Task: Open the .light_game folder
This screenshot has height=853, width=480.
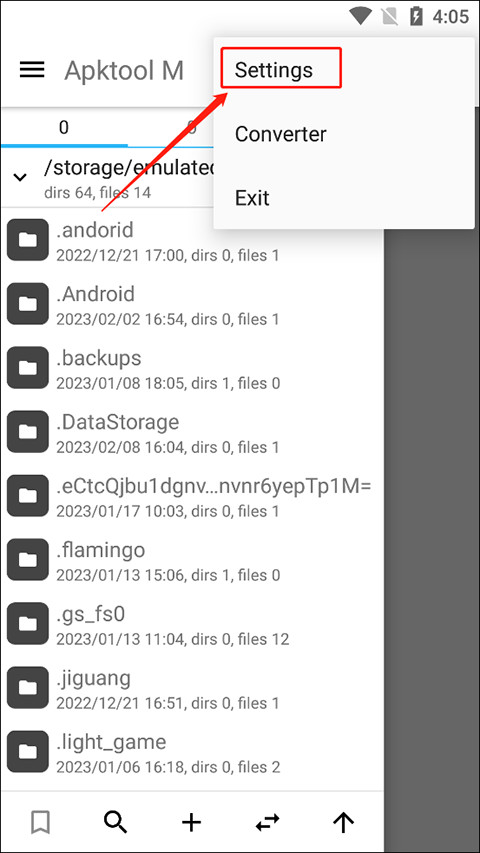Action: (x=192, y=752)
